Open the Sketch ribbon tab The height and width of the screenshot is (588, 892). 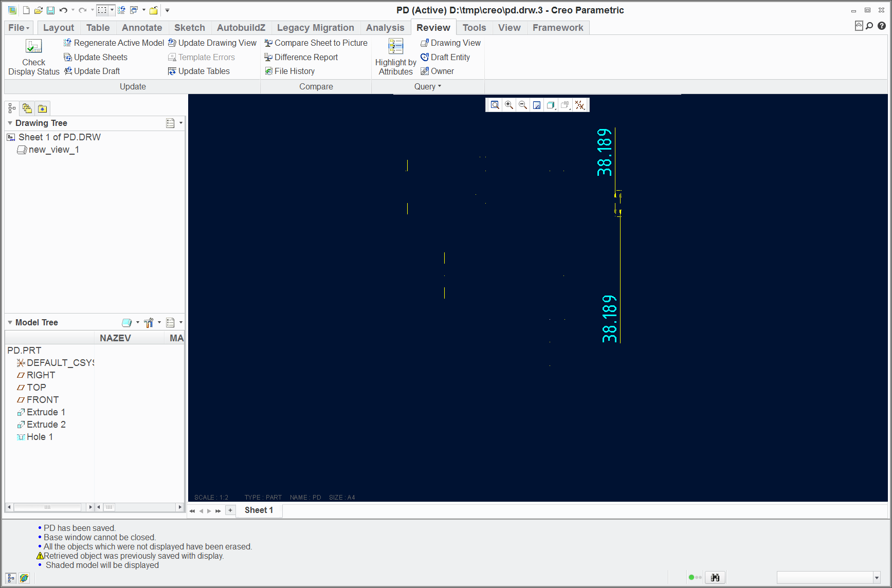(190, 28)
